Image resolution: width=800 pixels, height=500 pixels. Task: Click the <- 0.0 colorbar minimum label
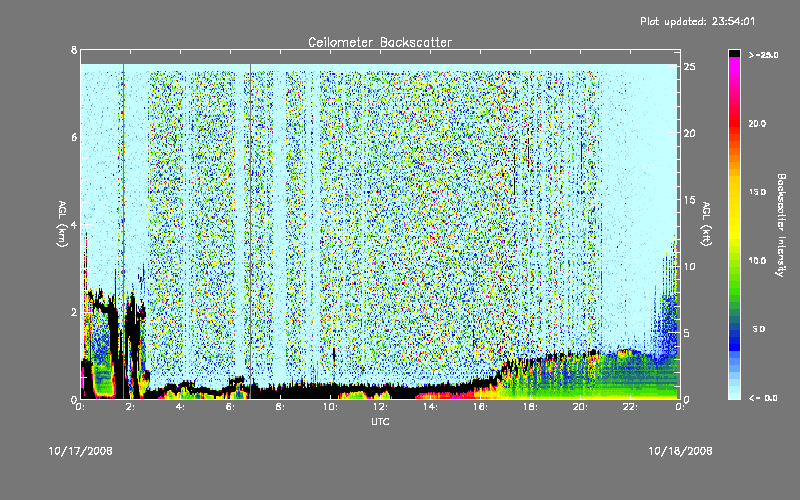763,398
